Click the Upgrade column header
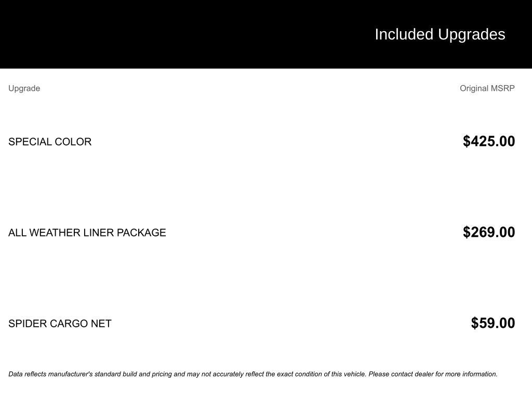Screen dimensions: 532x399 click(24, 88)
